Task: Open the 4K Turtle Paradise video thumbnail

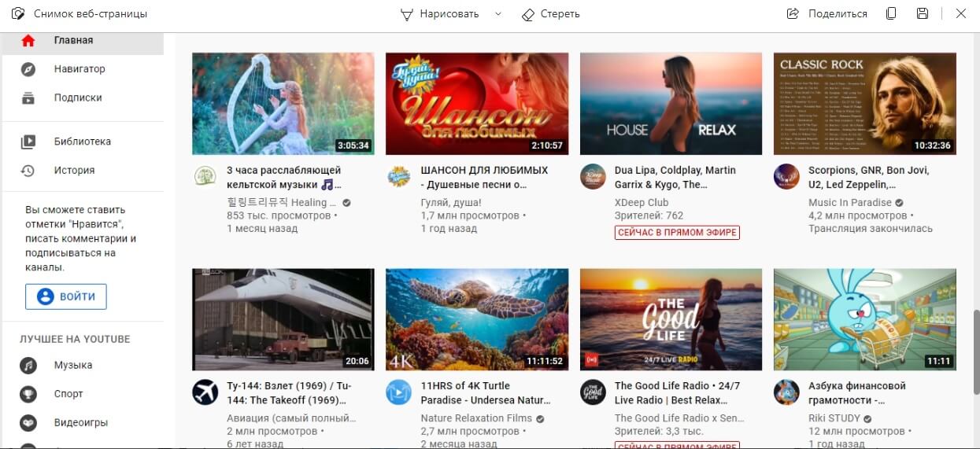Action: [x=477, y=319]
